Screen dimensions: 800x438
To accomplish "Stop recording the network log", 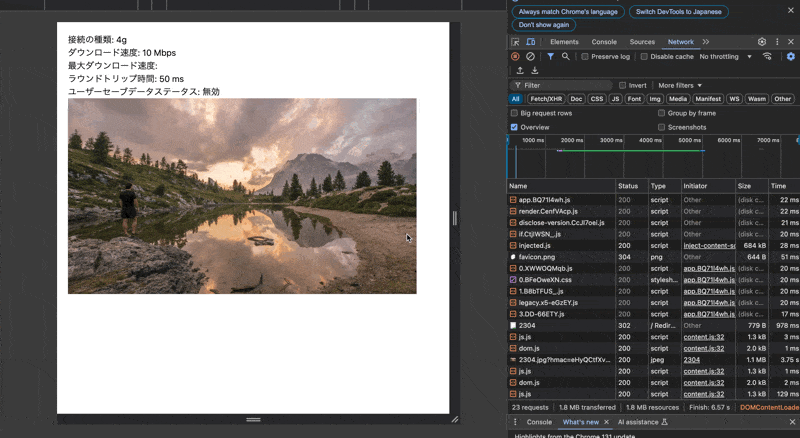I will [515, 57].
